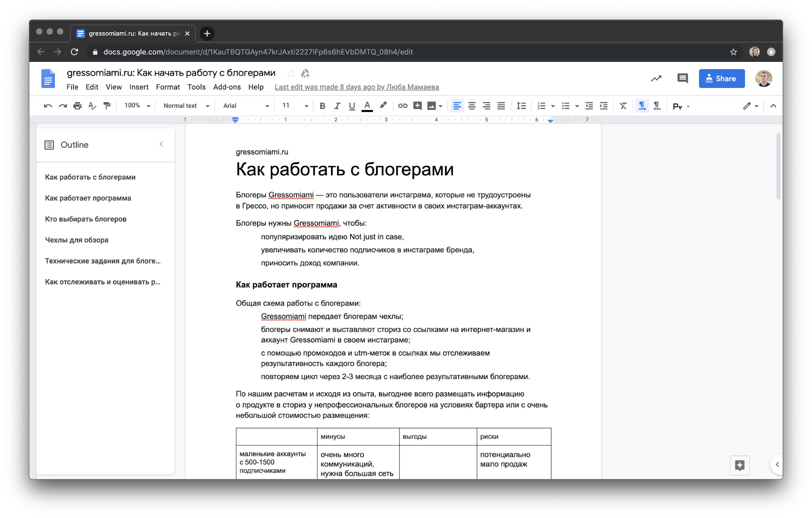Open the Arial font dropdown

click(x=246, y=106)
